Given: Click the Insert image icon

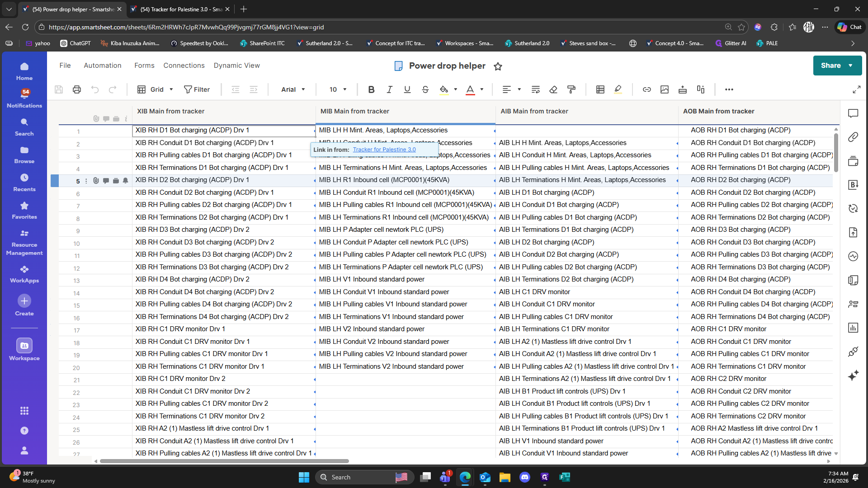Looking at the screenshot, I should click(665, 89).
